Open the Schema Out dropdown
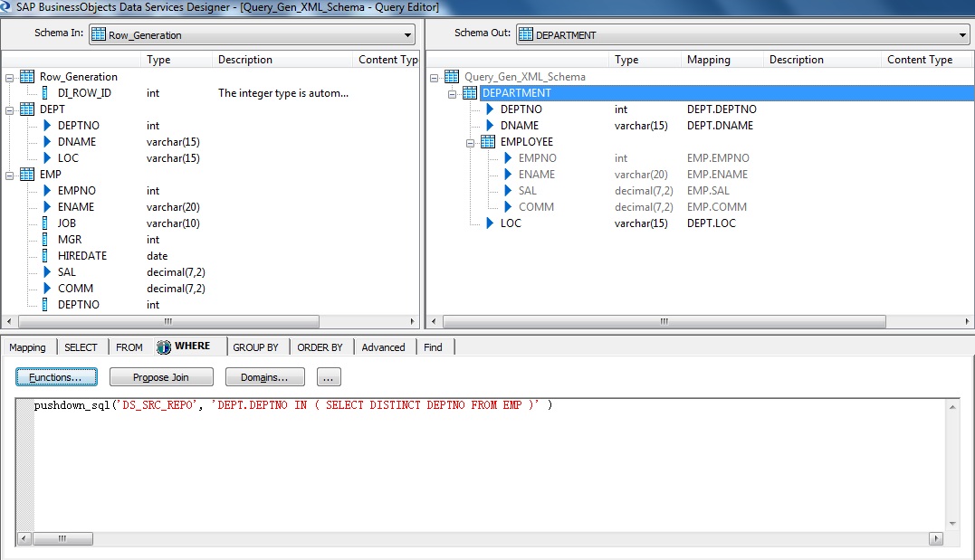 pos(962,34)
